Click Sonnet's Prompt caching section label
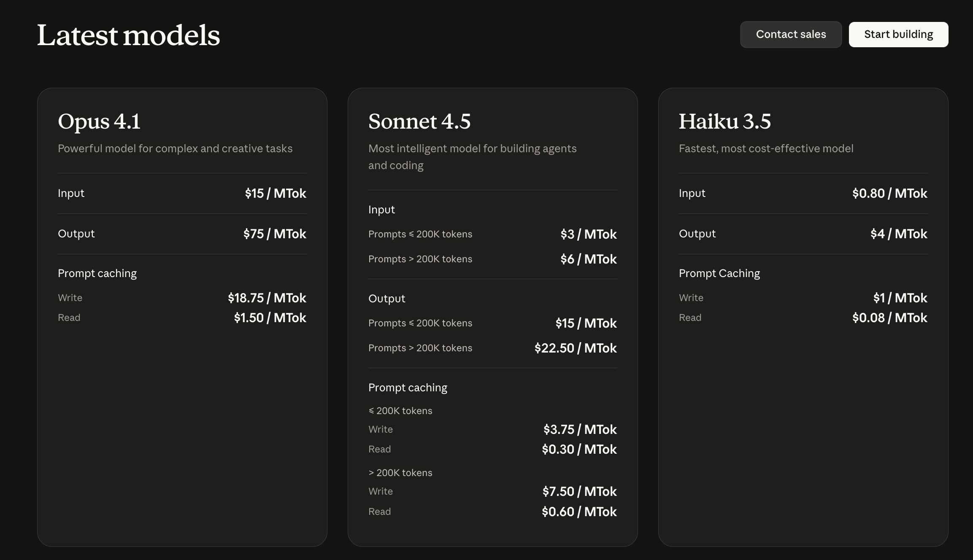This screenshot has width=973, height=560. click(x=408, y=388)
